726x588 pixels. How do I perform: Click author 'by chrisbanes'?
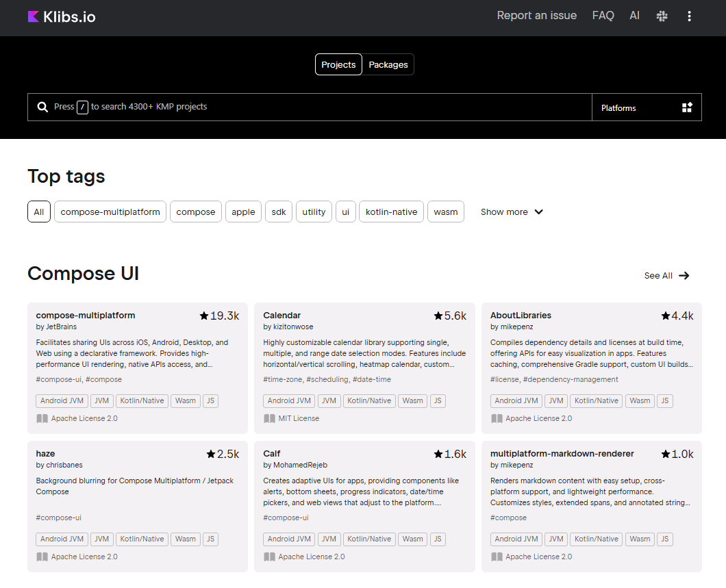tap(60, 465)
